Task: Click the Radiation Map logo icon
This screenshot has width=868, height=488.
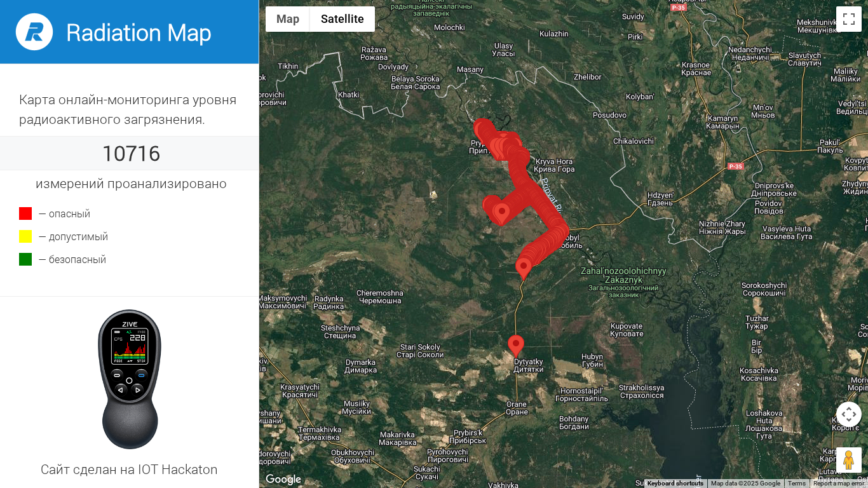Action: tap(34, 32)
